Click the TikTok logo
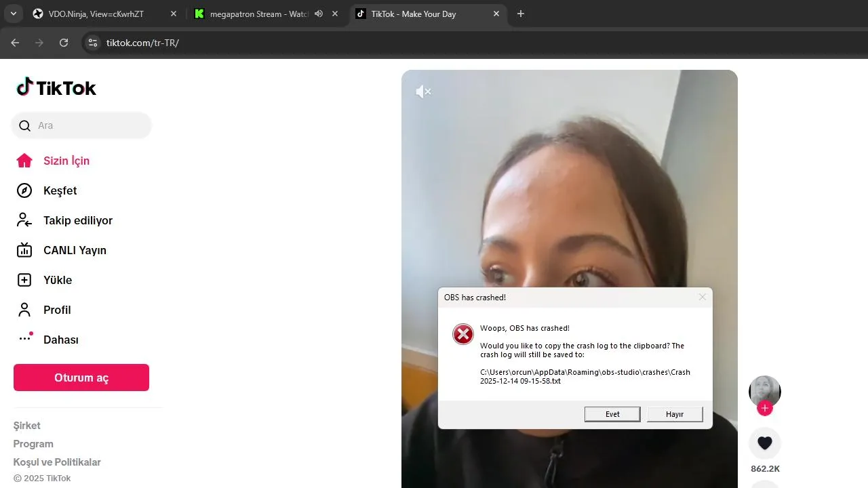Image resolution: width=868 pixels, height=488 pixels. (56, 87)
